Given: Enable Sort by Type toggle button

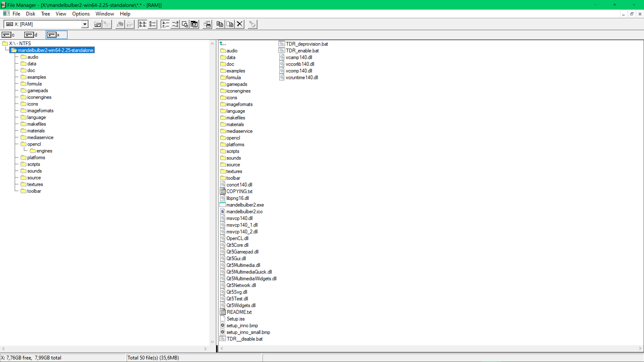Looking at the screenshot, I should pyautogui.click(x=175, y=24).
